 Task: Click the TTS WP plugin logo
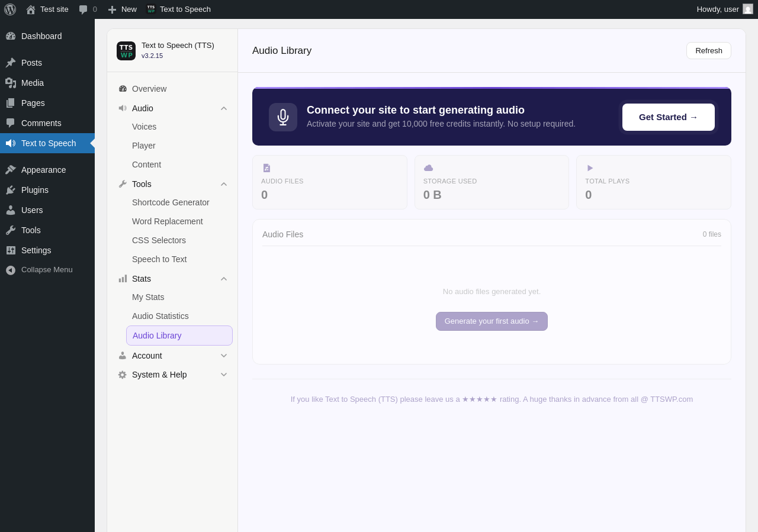coord(126,51)
